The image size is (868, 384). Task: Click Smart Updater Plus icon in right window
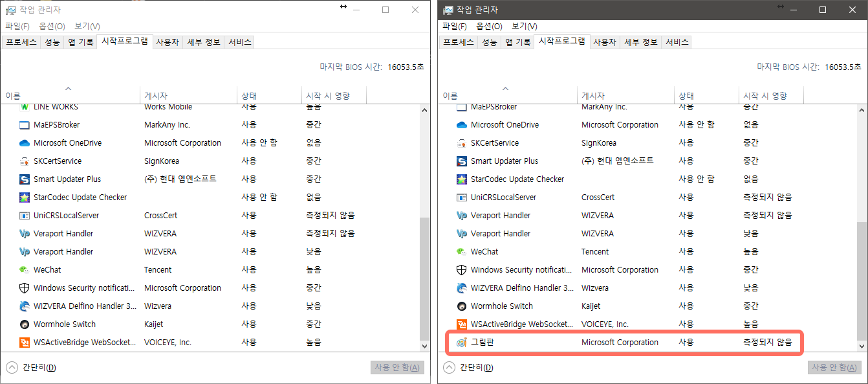[462, 161]
